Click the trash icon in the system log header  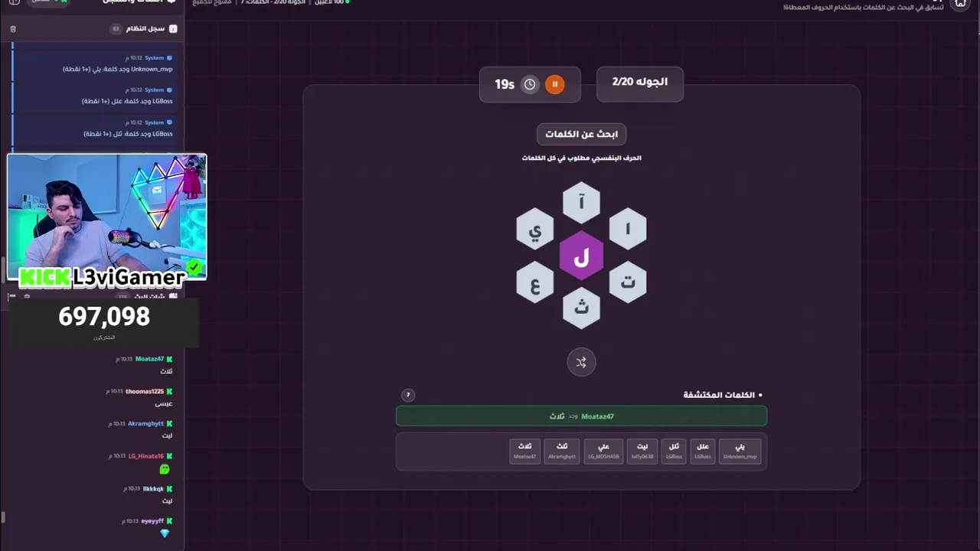13,28
